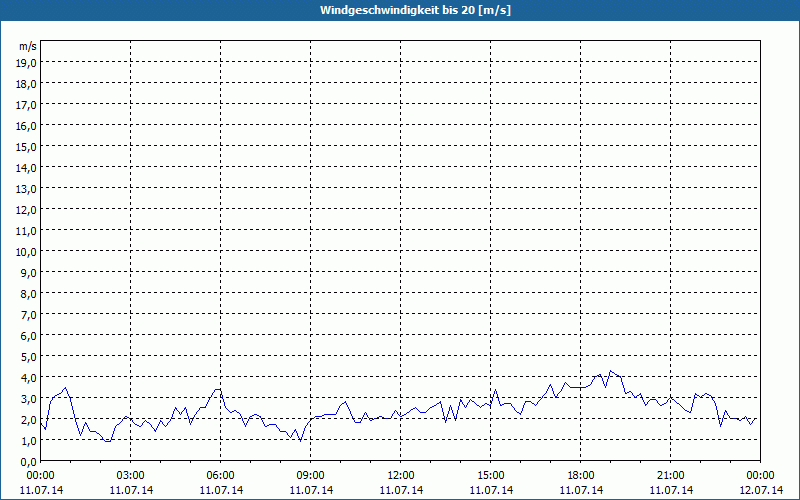800x500 pixels.
Task: Click the 11.07.14 date under 12:00
Action: click(x=401, y=490)
